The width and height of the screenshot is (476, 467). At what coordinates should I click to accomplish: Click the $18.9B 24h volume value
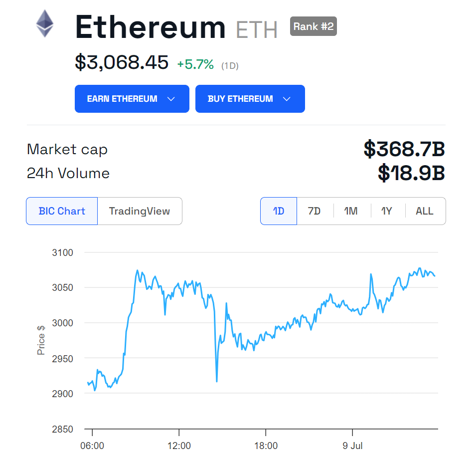411,173
